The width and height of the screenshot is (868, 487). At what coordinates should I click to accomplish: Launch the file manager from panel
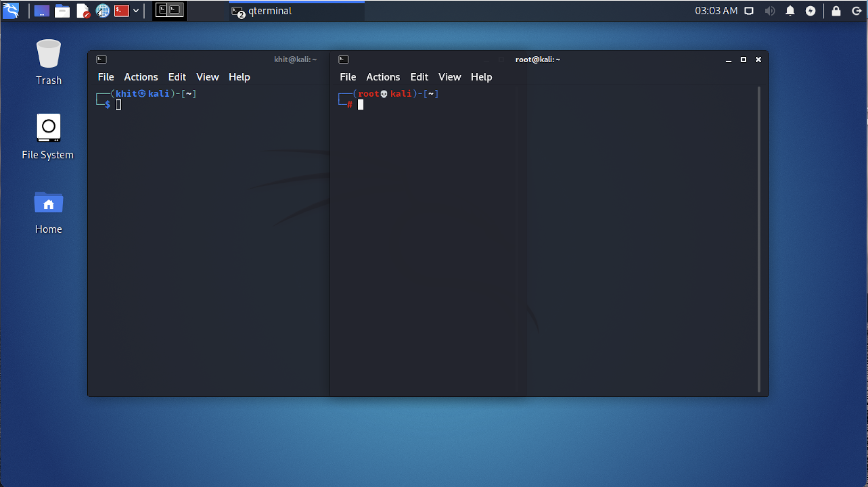pos(62,11)
